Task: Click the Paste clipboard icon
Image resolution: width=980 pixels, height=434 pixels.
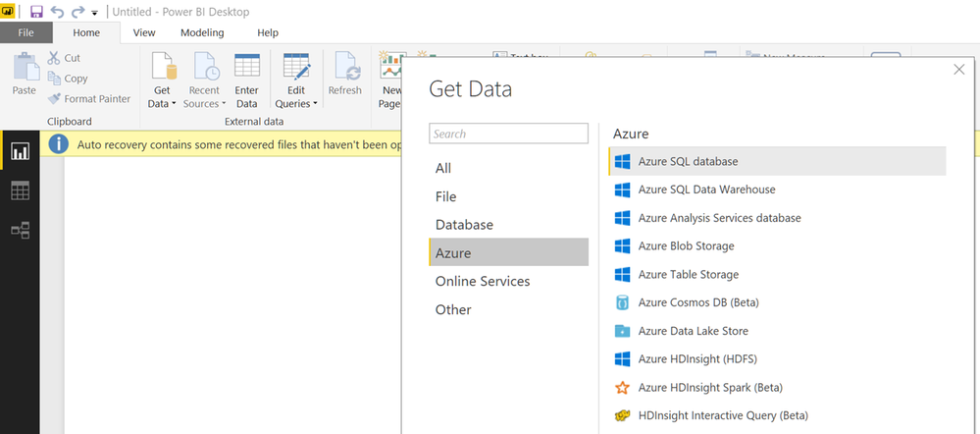Action: [24, 74]
